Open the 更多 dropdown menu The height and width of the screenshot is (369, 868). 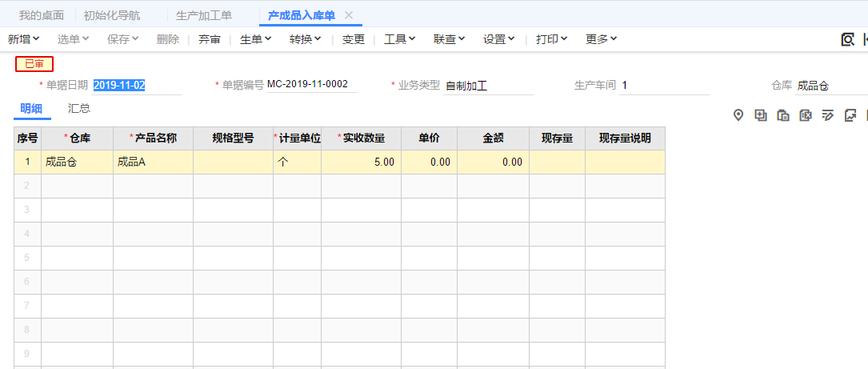(x=601, y=39)
